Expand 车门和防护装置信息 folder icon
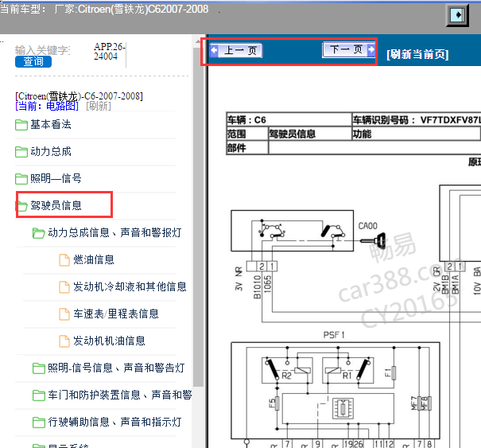 (x=39, y=395)
